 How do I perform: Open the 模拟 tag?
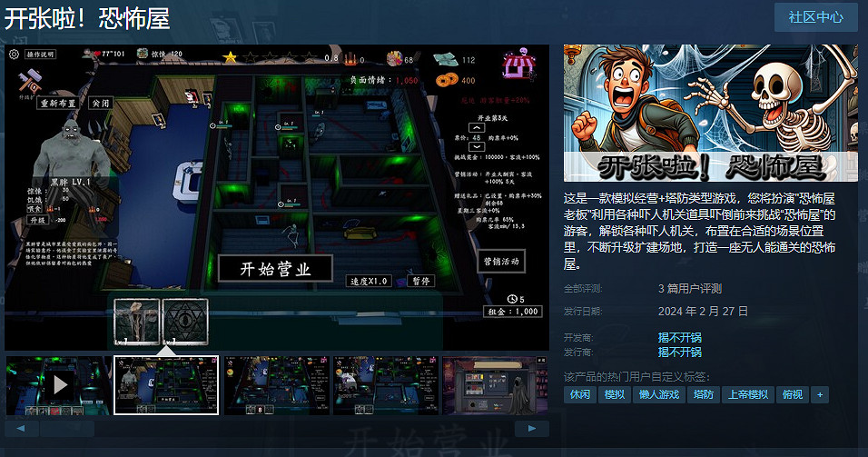(x=614, y=394)
